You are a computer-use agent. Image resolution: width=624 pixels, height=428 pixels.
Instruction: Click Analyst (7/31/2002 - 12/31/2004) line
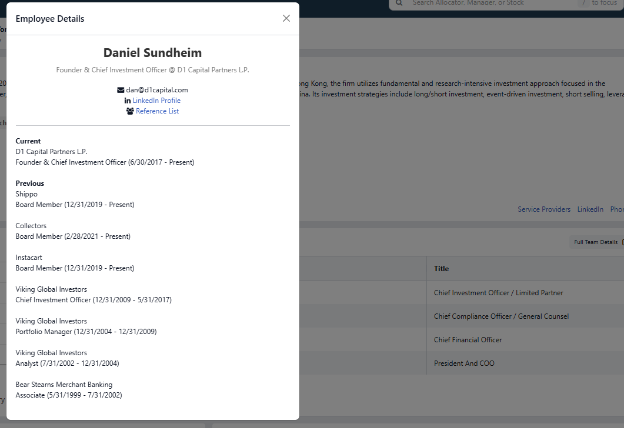(x=67, y=363)
